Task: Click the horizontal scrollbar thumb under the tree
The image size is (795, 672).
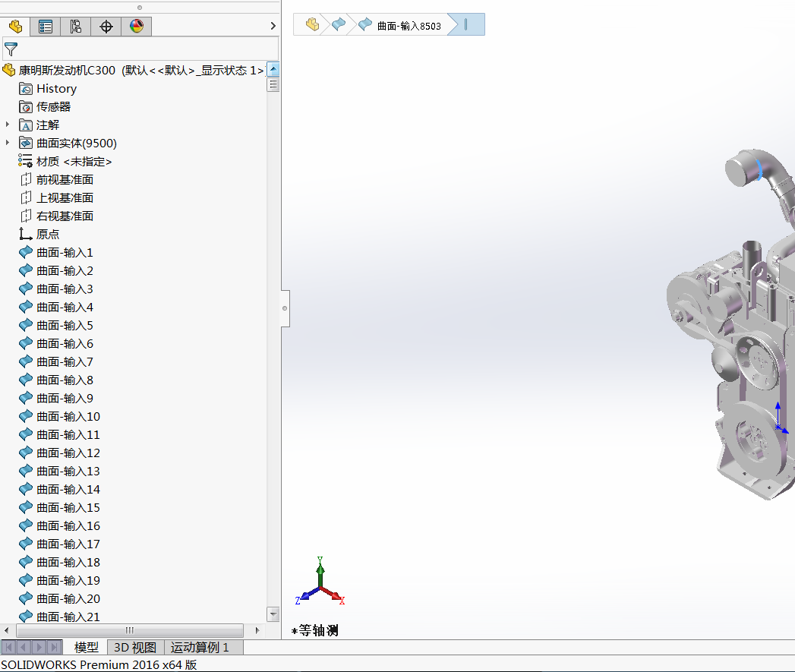Action: pyautogui.click(x=130, y=630)
